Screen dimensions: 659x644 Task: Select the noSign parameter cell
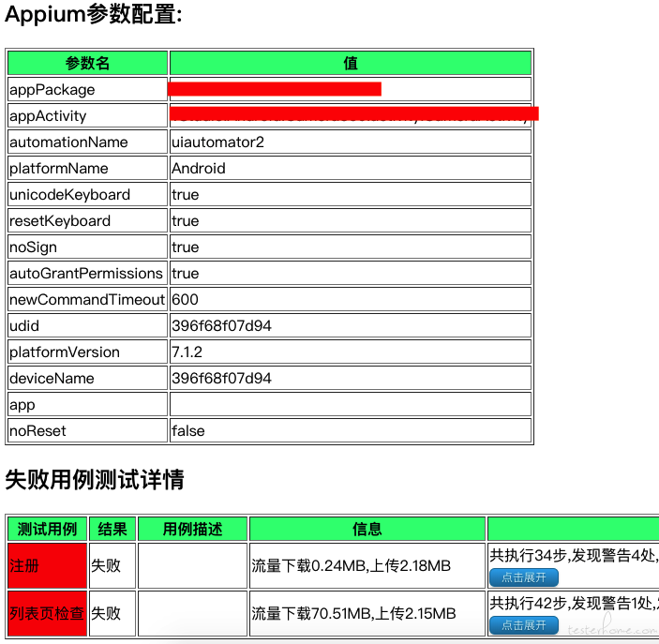click(x=87, y=247)
